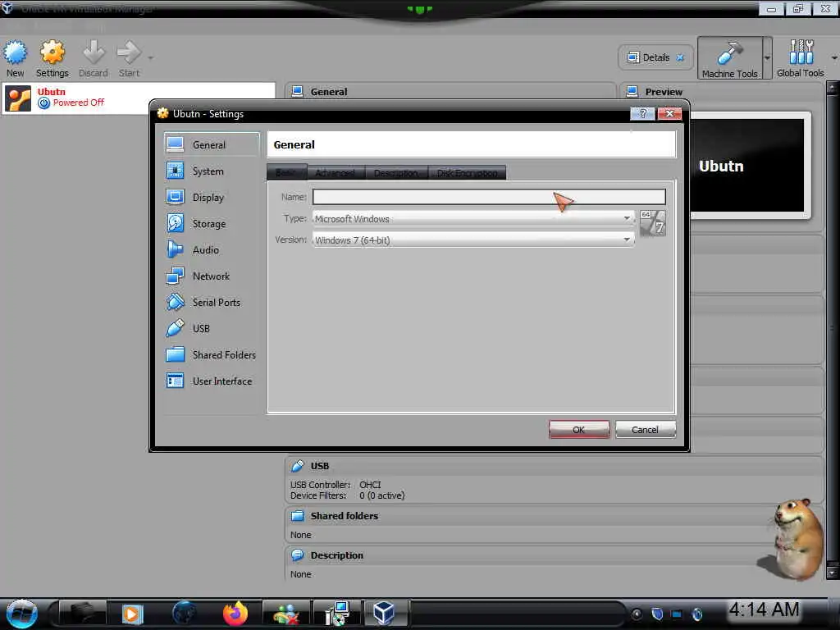The height and width of the screenshot is (630, 840).
Task: Click the empty Name input field
Action: pyautogui.click(x=489, y=197)
